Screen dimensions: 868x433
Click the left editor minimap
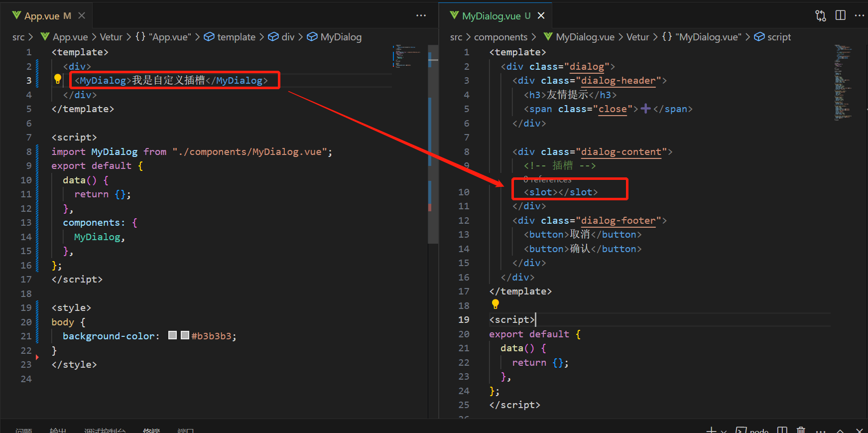tap(407, 56)
